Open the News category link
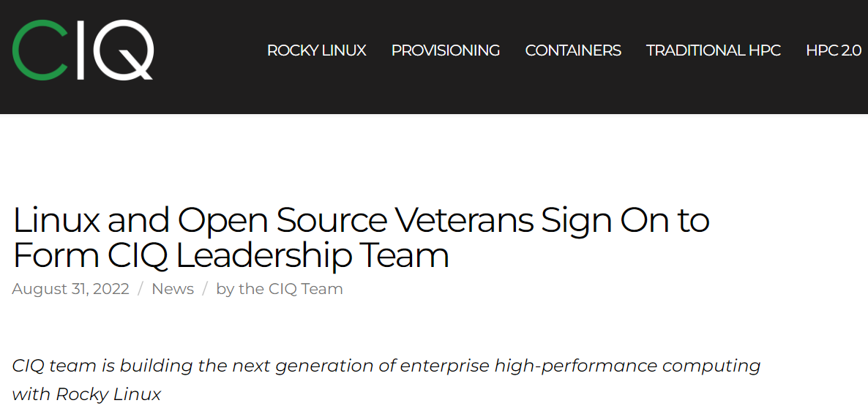The width and height of the screenshot is (868, 414). pyautogui.click(x=173, y=289)
